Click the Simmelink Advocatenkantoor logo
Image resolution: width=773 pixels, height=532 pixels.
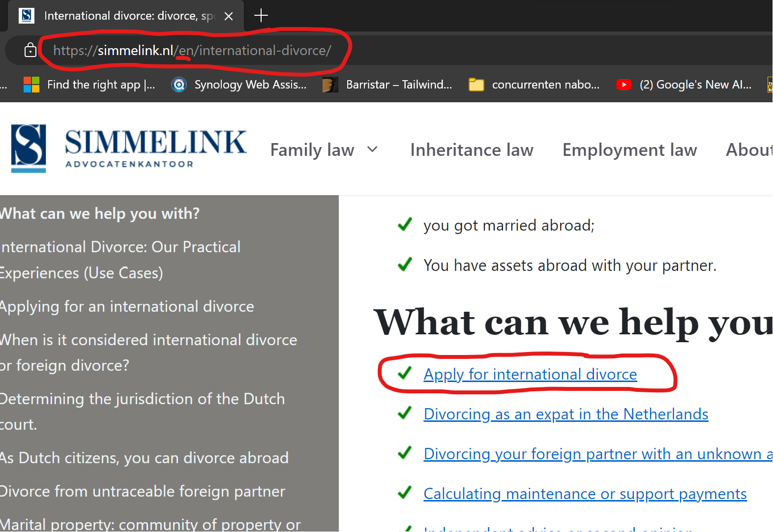[x=129, y=148]
